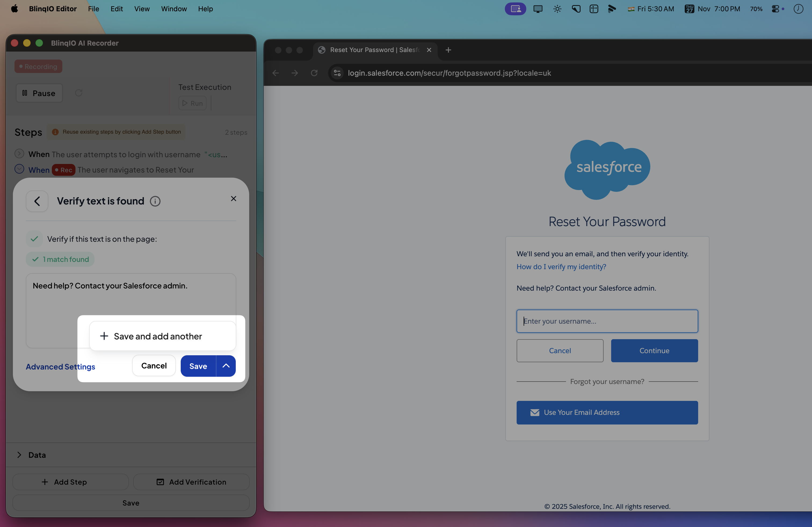Pause the recording

click(39, 93)
